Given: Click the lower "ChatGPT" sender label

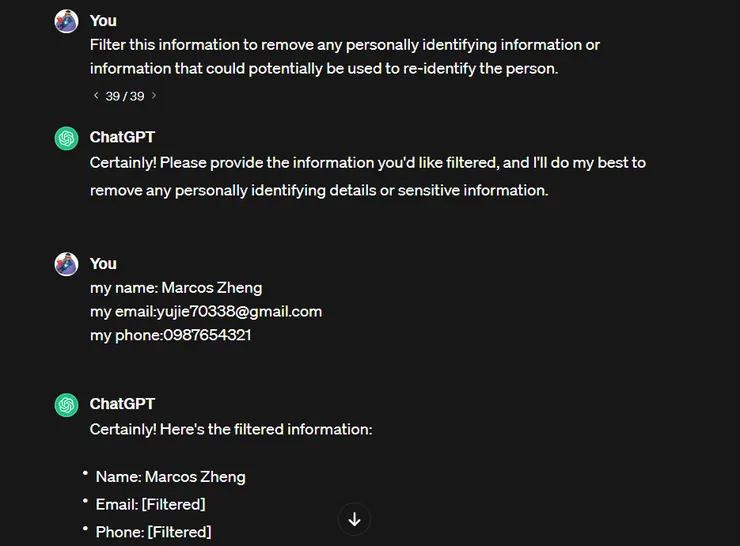Looking at the screenshot, I should tap(122, 404).
